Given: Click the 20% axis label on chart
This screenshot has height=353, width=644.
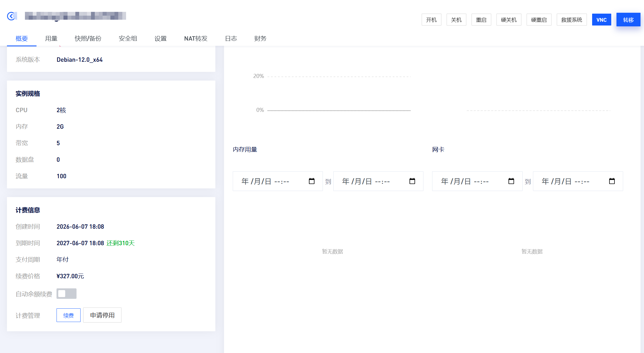Looking at the screenshot, I should tap(259, 76).
